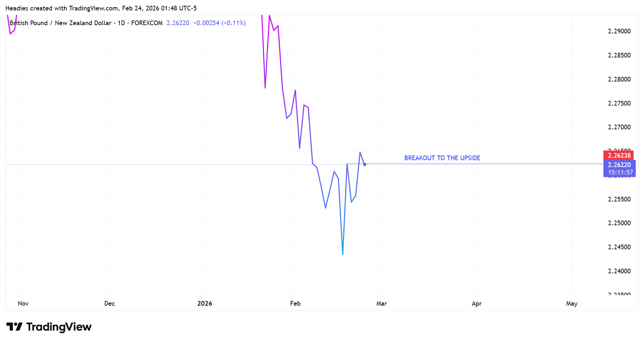Select the BREAKOUT TO THE UPSIDE annotation
The image size is (644, 343).
442,158
